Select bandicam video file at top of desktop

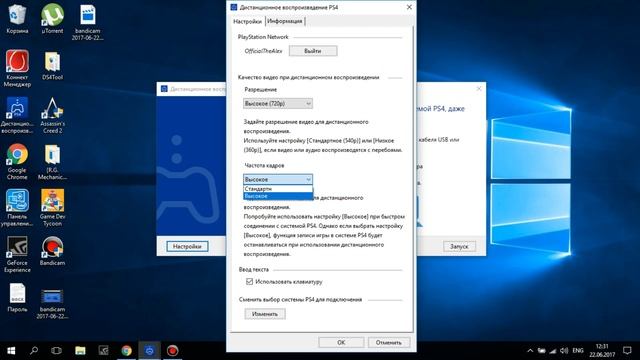[x=87, y=22]
